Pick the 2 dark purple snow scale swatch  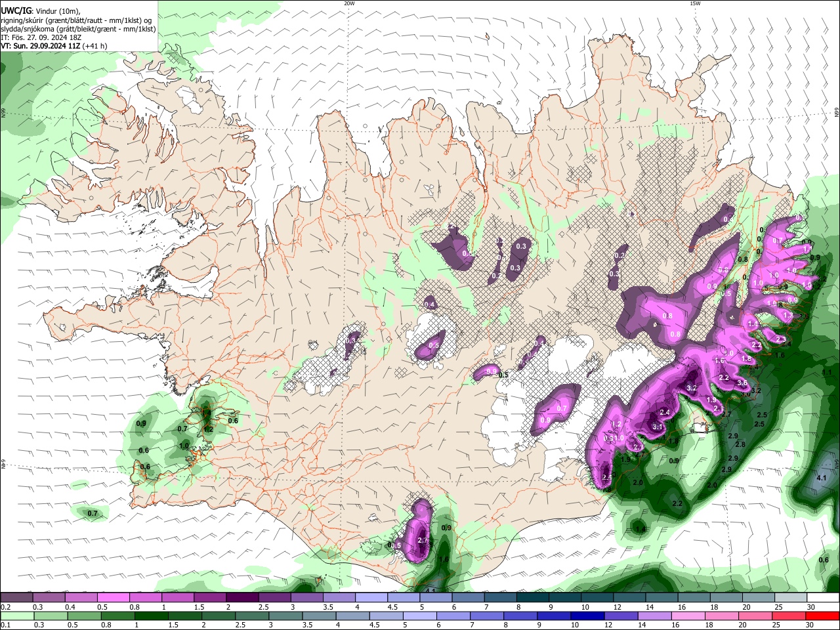(x=242, y=598)
